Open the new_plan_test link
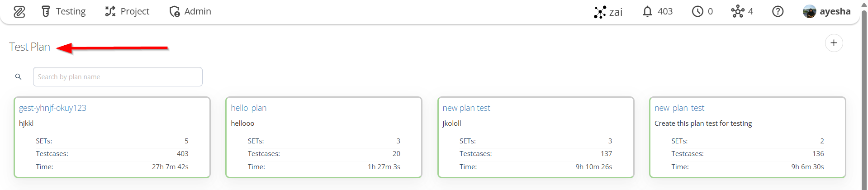The height and width of the screenshot is (190, 868). (679, 108)
